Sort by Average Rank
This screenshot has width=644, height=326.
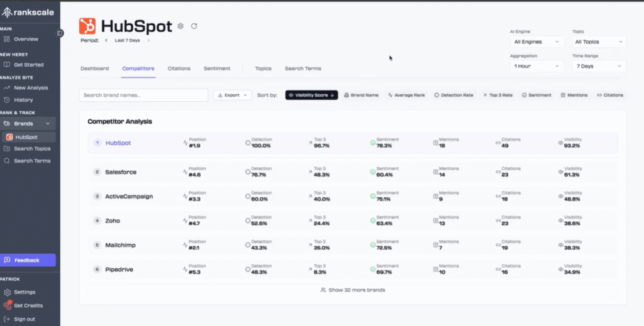[406, 95]
